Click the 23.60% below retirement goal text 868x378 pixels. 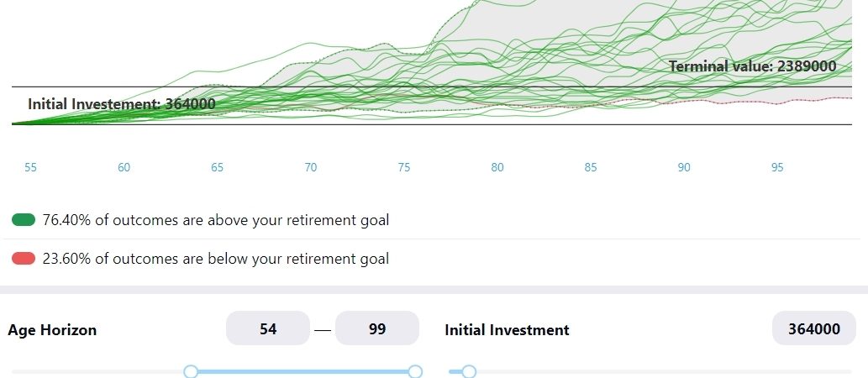point(216,259)
